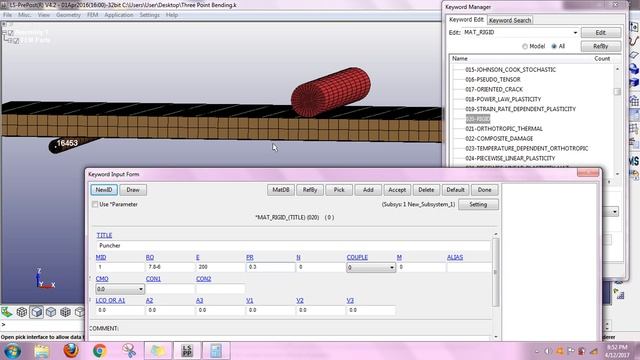
Task: Click the blue box icon under solid tool
Action: coord(634,82)
